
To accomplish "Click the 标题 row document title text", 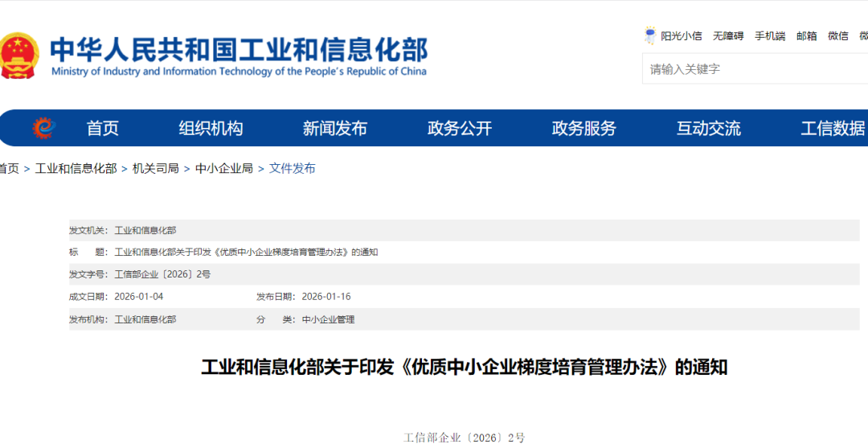I will [246, 253].
